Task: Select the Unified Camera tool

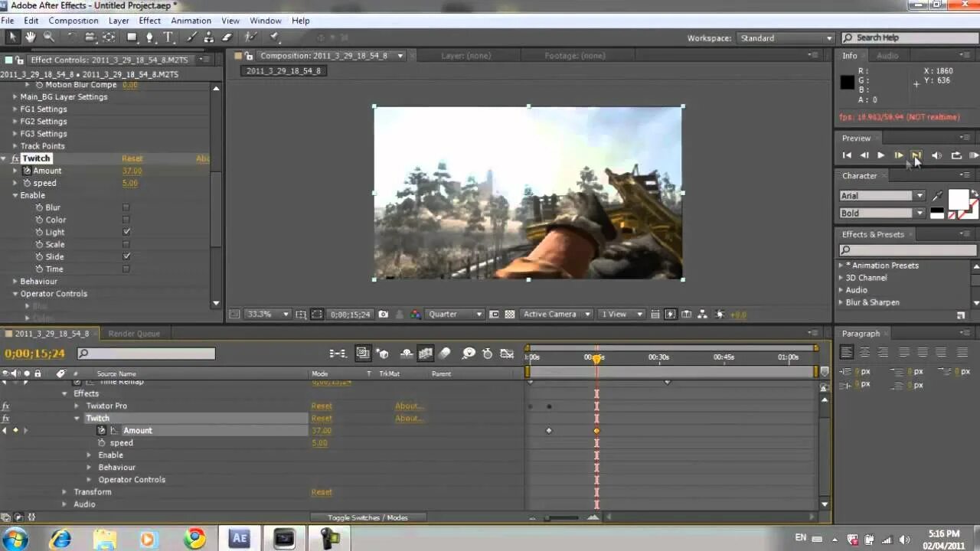Action: coord(90,37)
